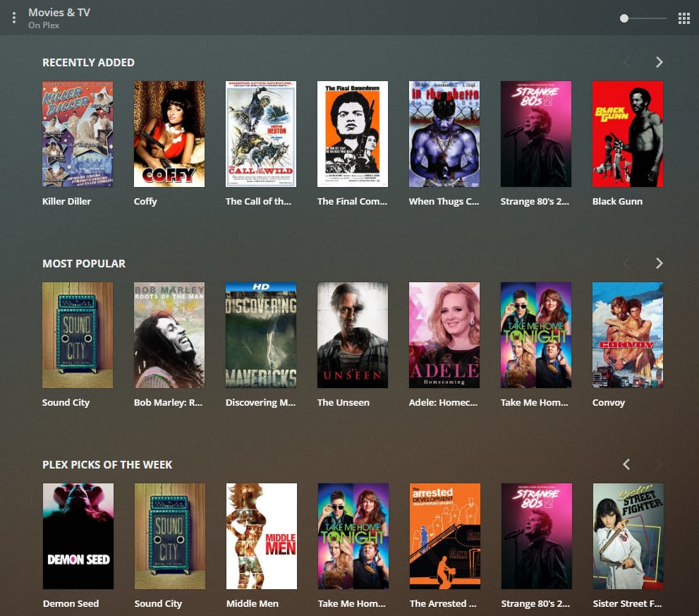The width and height of the screenshot is (699, 616).
Task: Click 'Adele: Homec...' title text
Action: coord(443,402)
